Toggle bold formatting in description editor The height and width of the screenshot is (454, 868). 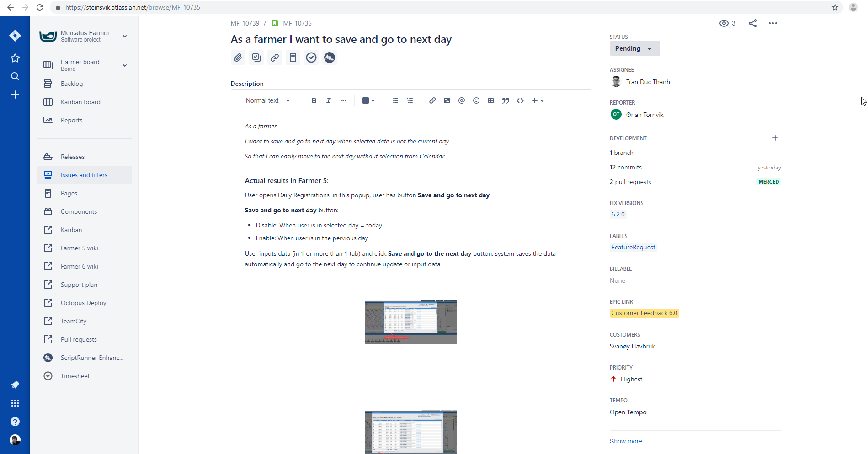(314, 100)
